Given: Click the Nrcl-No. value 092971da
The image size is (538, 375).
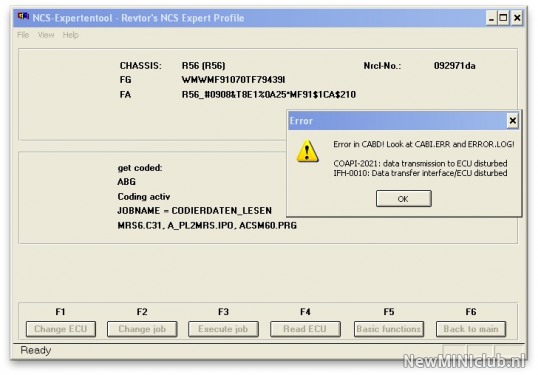Looking at the screenshot, I should (x=455, y=66).
